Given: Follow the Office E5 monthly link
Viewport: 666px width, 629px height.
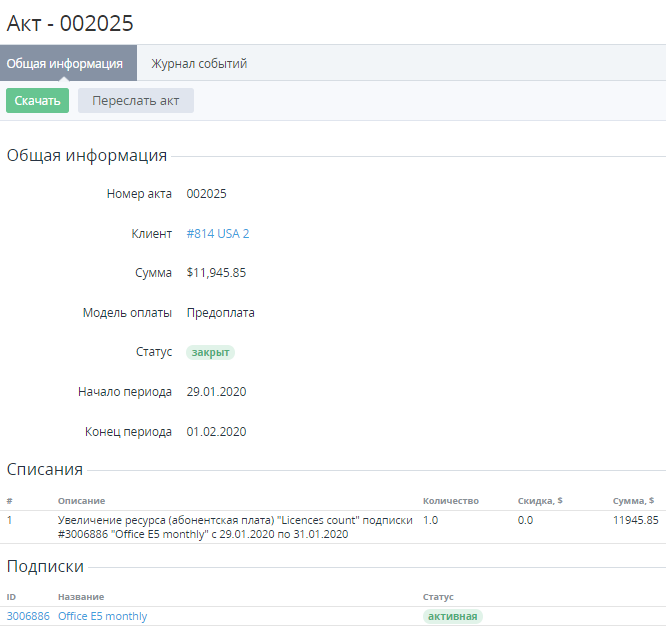Looking at the screenshot, I should pos(102,616).
